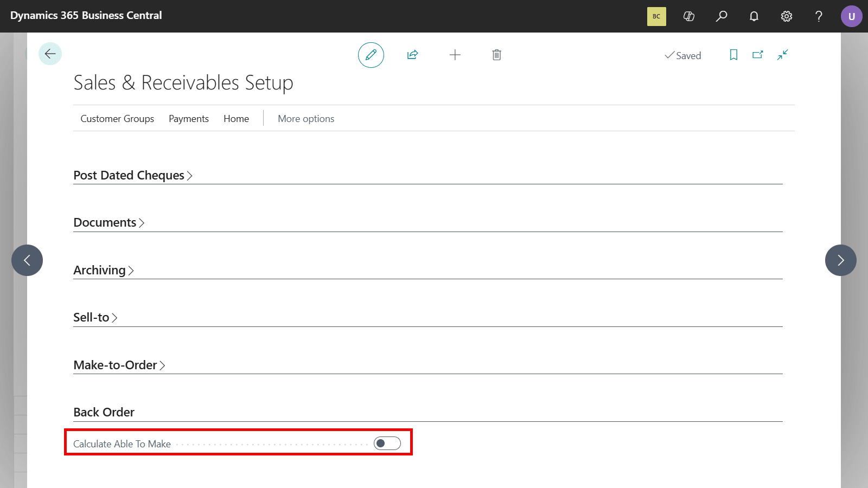Expand the Make-to-Order section
868x488 pixels.
[119, 365]
